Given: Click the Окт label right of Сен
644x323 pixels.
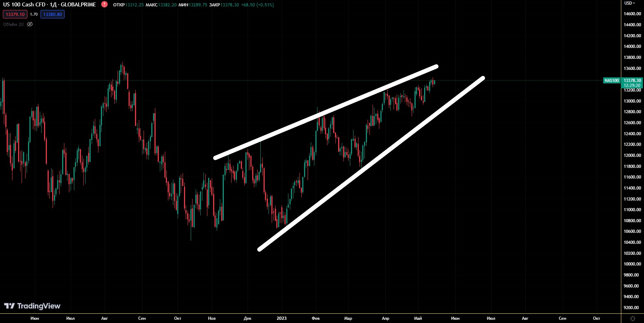Looking at the screenshot, I should (596, 318).
